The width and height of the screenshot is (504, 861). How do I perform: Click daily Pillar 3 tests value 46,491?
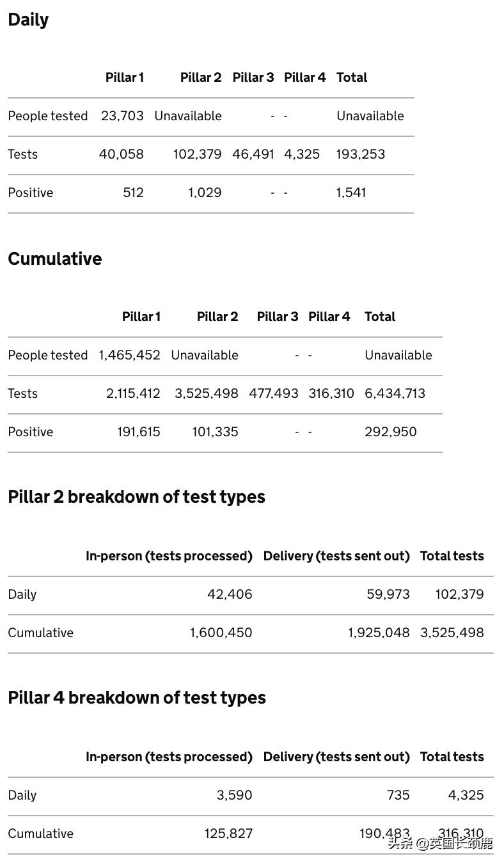253,154
